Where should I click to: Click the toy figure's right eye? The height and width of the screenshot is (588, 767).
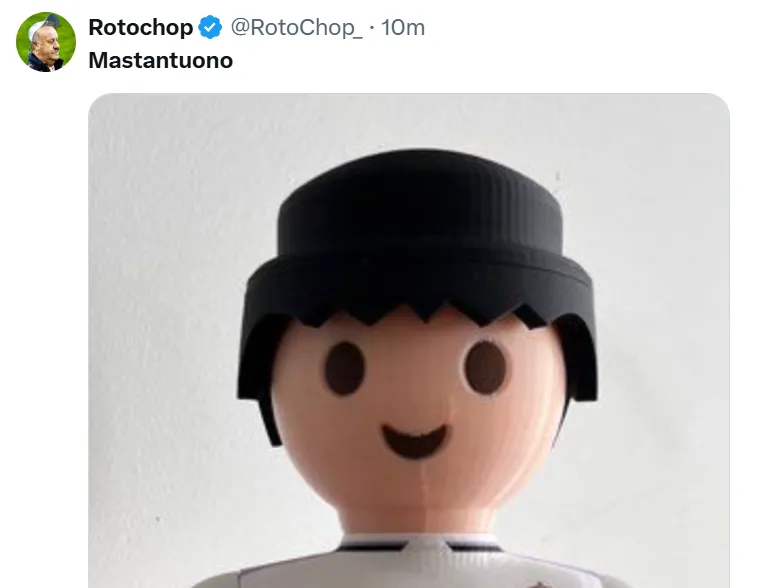coord(485,367)
